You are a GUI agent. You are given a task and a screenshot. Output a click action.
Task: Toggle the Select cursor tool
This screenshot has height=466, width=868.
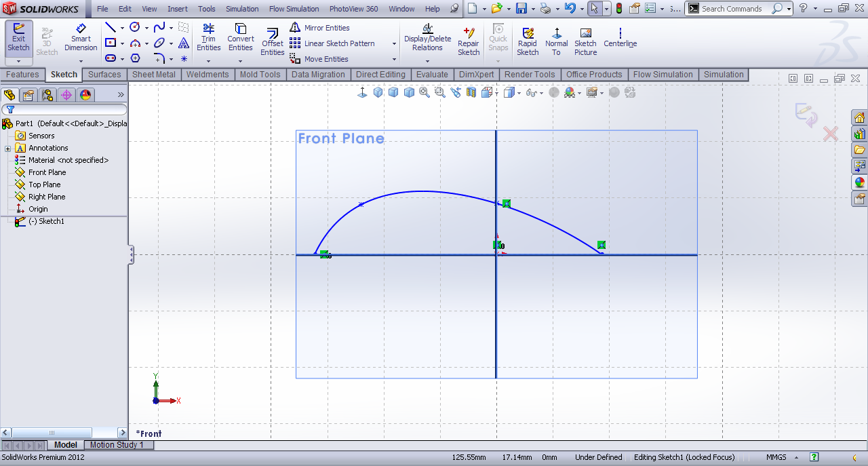(593, 9)
